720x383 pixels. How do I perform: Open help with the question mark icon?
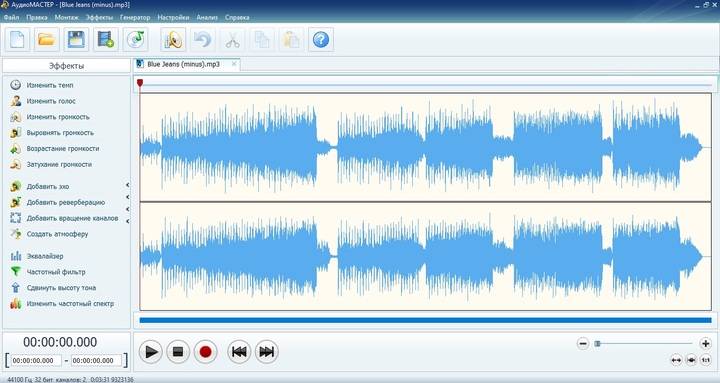click(321, 39)
